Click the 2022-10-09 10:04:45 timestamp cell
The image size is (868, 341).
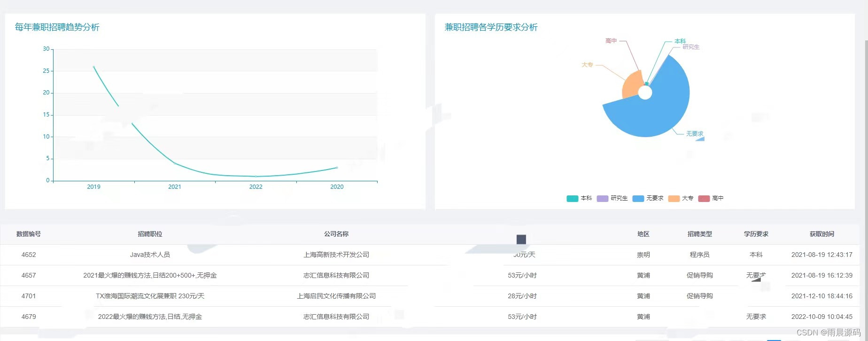tap(822, 317)
